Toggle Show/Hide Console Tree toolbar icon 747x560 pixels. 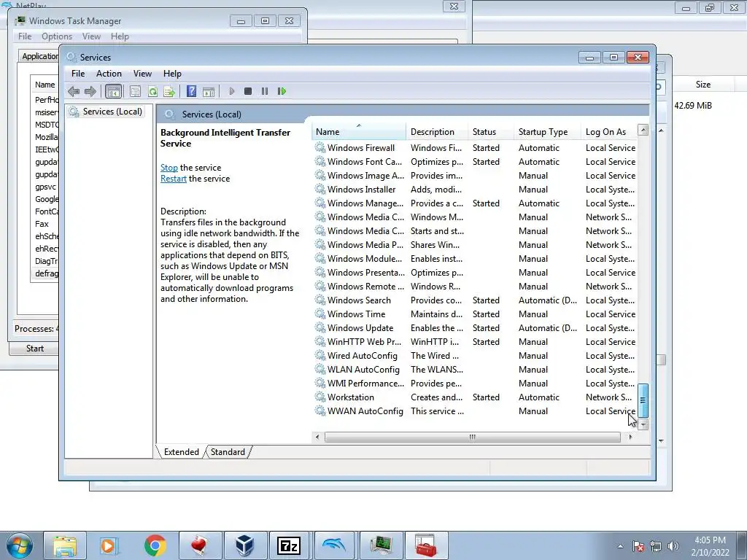click(x=113, y=91)
